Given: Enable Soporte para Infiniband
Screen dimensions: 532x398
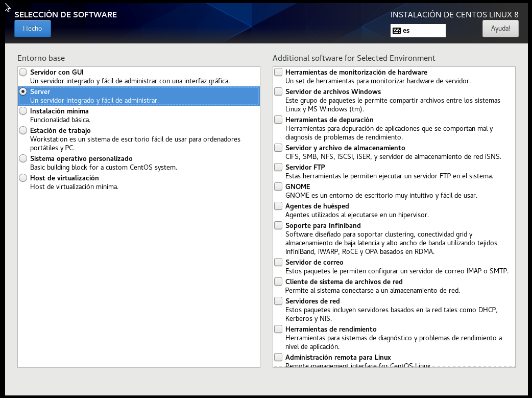Looking at the screenshot, I should pyautogui.click(x=278, y=225).
